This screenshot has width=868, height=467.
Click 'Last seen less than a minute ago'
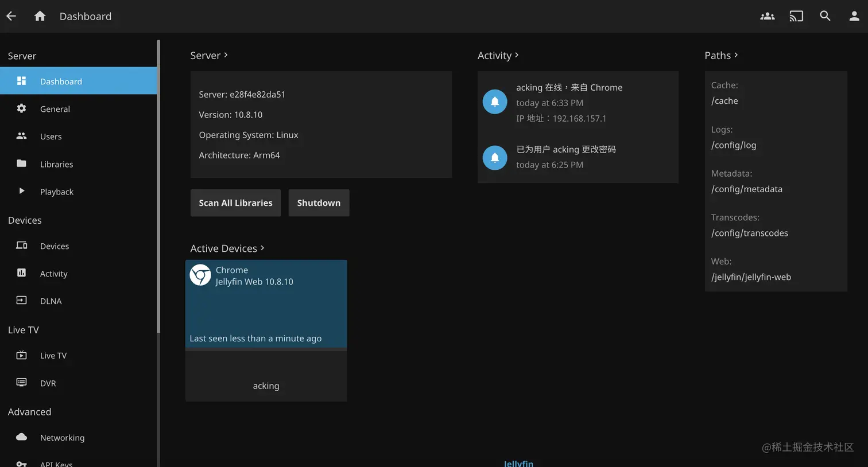click(x=255, y=338)
